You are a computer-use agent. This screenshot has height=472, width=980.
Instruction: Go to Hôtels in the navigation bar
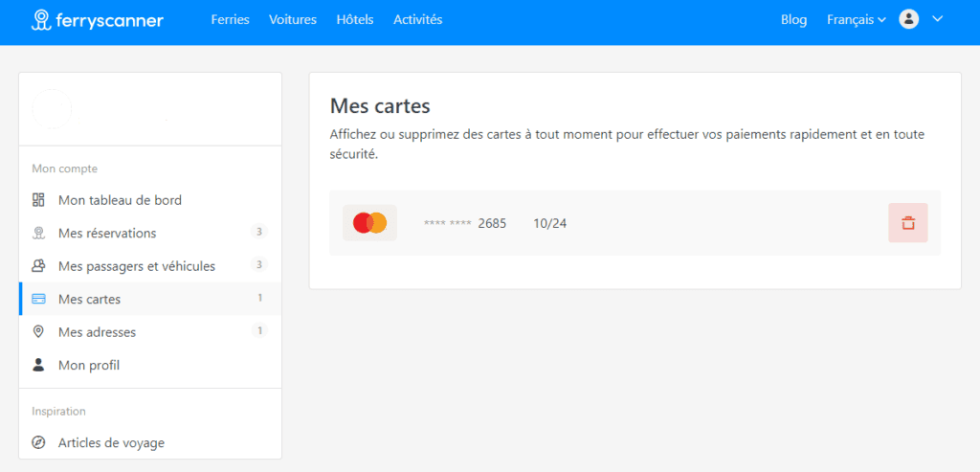pos(355,20)
